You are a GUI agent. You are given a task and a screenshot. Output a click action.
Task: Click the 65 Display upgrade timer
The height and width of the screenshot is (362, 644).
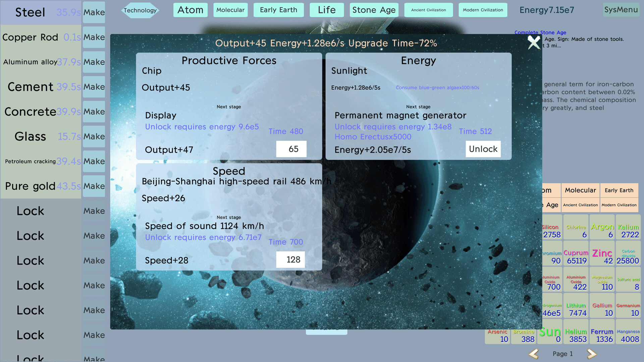(291, 149)
